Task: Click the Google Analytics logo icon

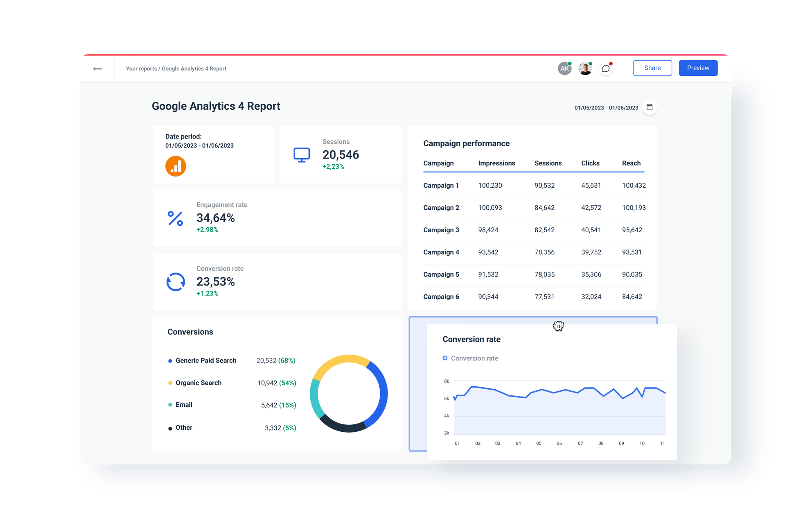Action: click(x=175, y=166)
